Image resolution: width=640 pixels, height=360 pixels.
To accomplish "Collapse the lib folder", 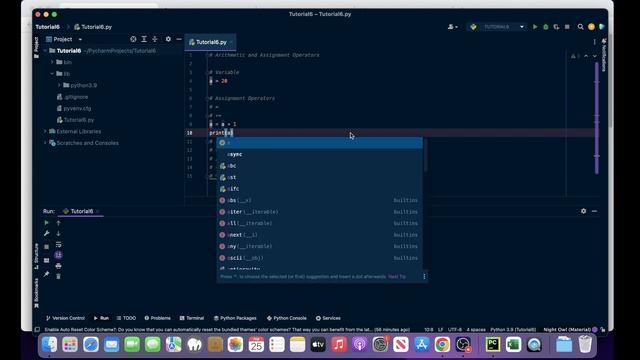I will (52, 73).
